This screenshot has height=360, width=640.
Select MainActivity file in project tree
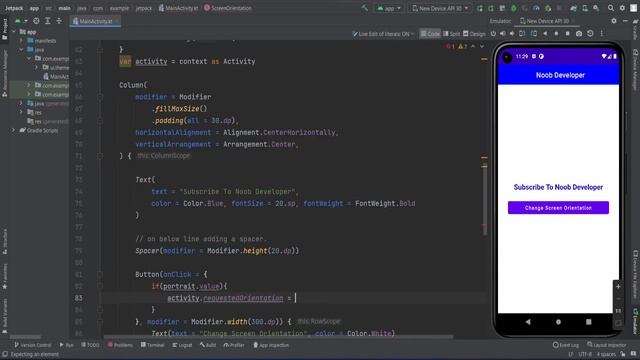56,76
